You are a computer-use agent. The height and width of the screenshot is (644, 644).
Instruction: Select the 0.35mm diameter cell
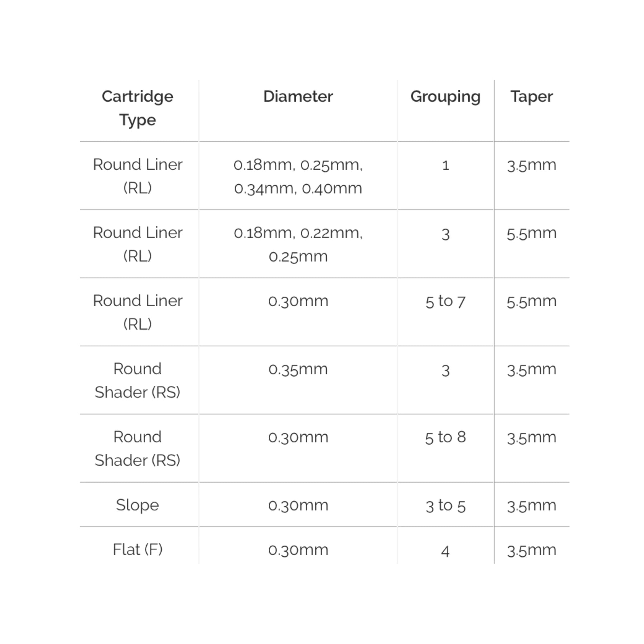click(x=298, y=369)
